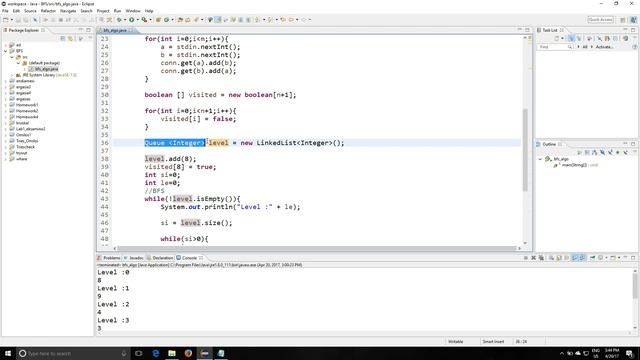Switch to the Declaration tab
The image size is (640, 360).
[x=160, y=258]
